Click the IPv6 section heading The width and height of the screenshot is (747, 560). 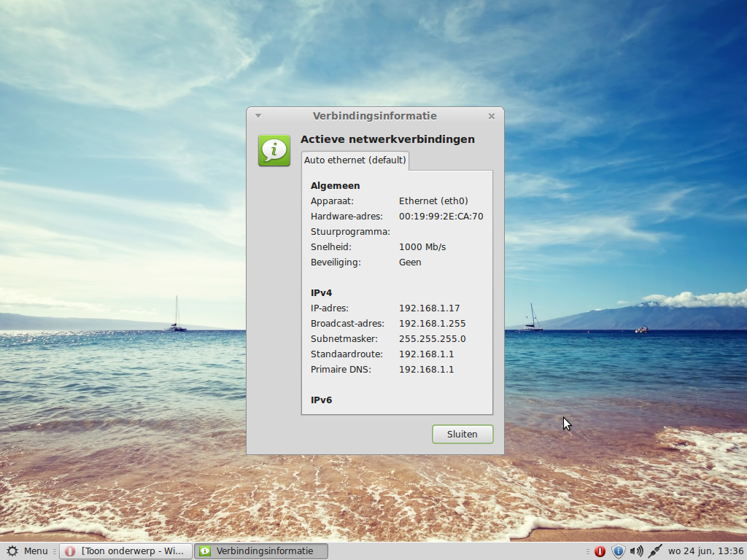(321, 400)
